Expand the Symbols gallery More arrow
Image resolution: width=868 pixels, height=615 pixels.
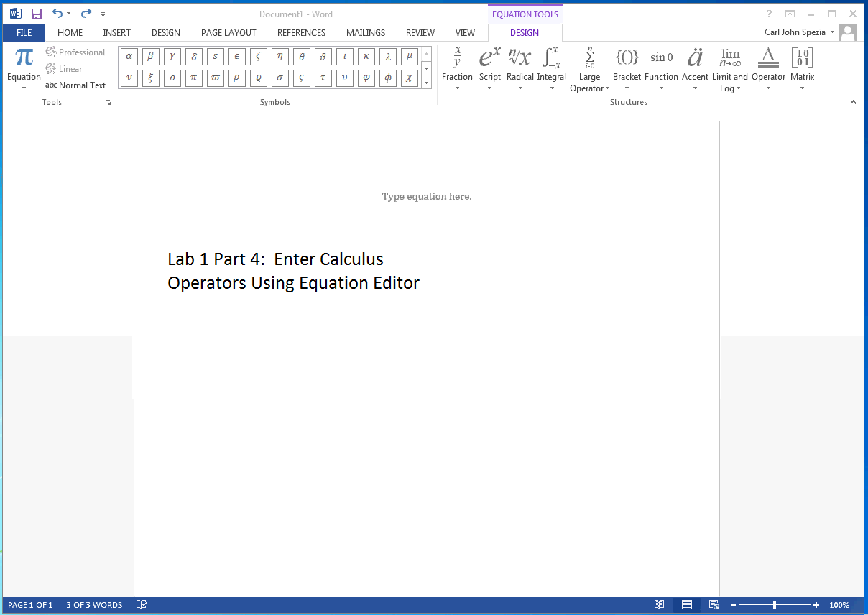tap(426, 82)
